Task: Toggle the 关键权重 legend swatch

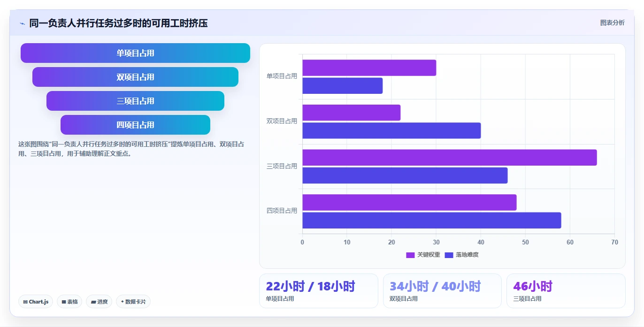Action: click(410, 255)
